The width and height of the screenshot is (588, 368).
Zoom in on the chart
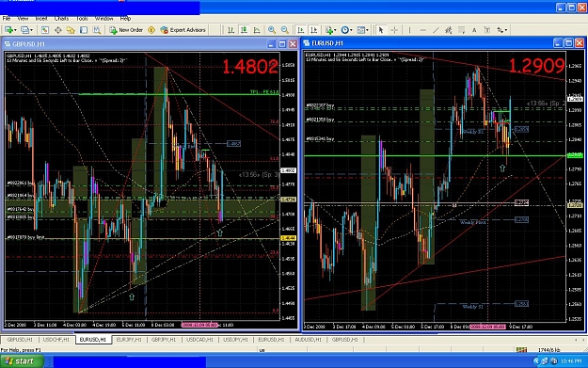pos(272,30)
